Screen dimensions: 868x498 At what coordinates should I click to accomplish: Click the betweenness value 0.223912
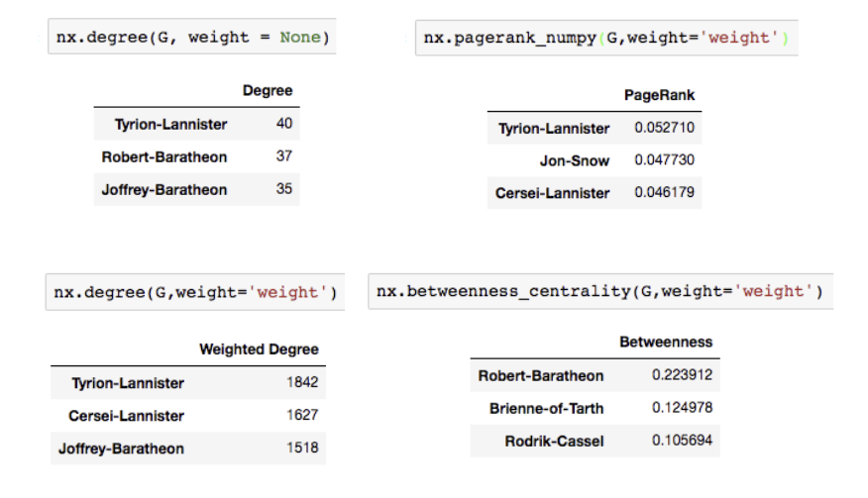click(x=682, y=375)
